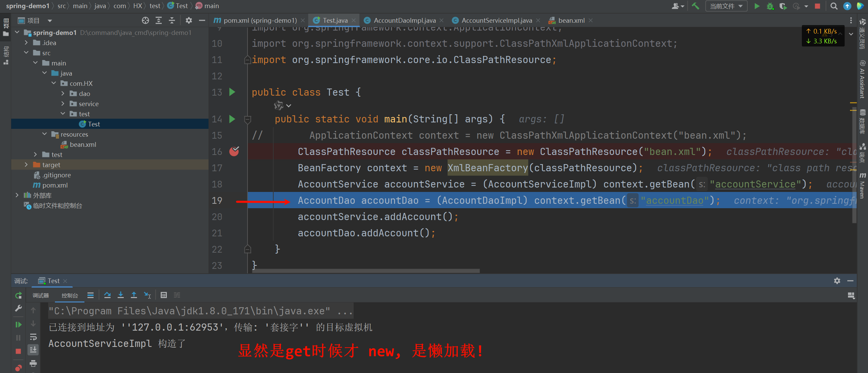Image resolution: width=868 pixels, height=373 pixels.
Task: Click the Rerun Test debug icon
Action: click(x=18, y=295)
